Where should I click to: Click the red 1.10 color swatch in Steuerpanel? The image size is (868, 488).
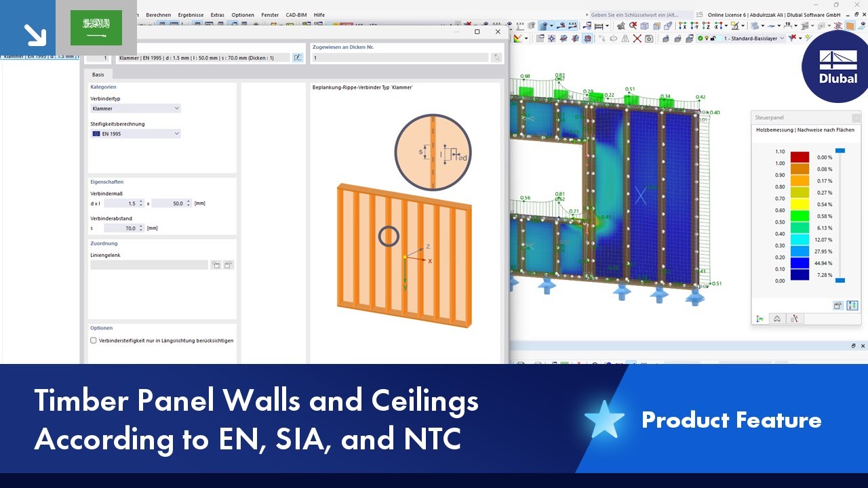(800, 157)
